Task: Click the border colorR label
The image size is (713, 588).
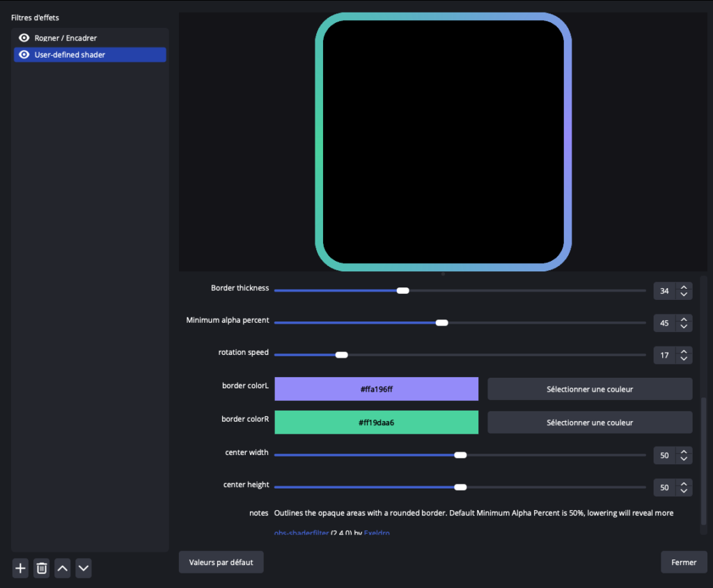Action: [246, 419]
